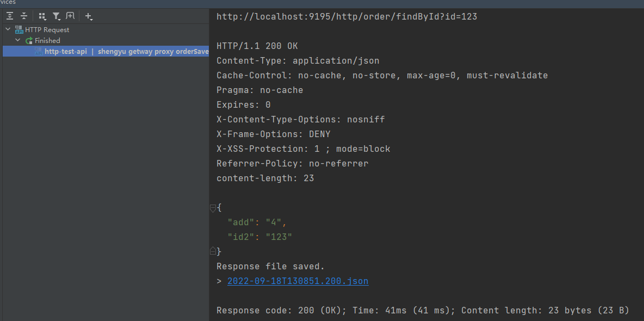Open the Filter funnel icon
The width and height of the screenshot is (644, 321).
(57, 16)
